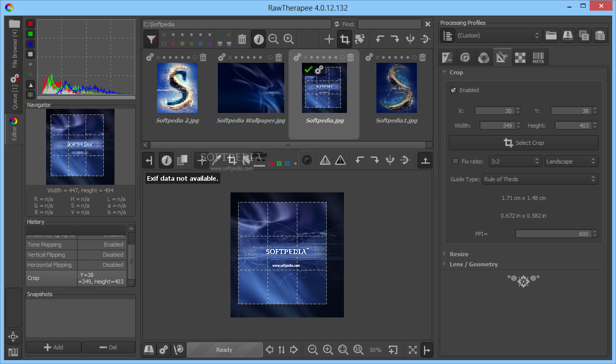Screen dimensions: 616x364
Task: Toggle luminance histogram display
Action: pyautogui.click(x=30, y=54)
